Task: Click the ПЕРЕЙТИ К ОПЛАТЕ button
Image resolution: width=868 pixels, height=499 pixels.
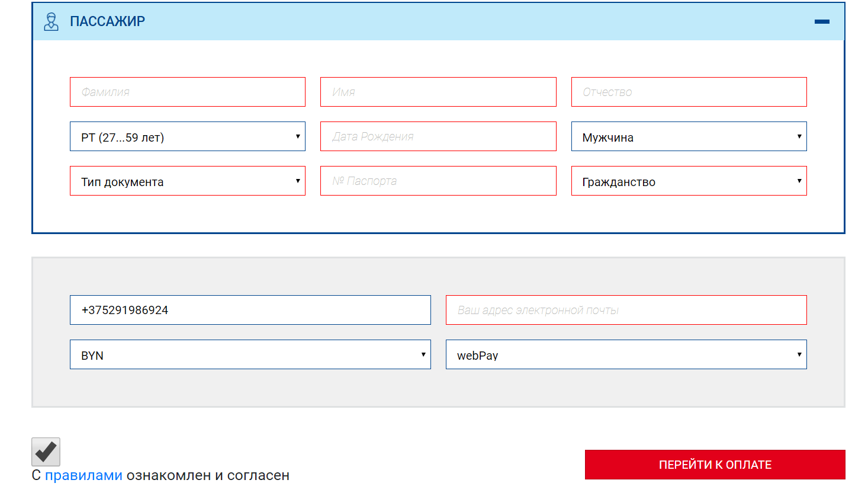Action: [x=715, y=465]
